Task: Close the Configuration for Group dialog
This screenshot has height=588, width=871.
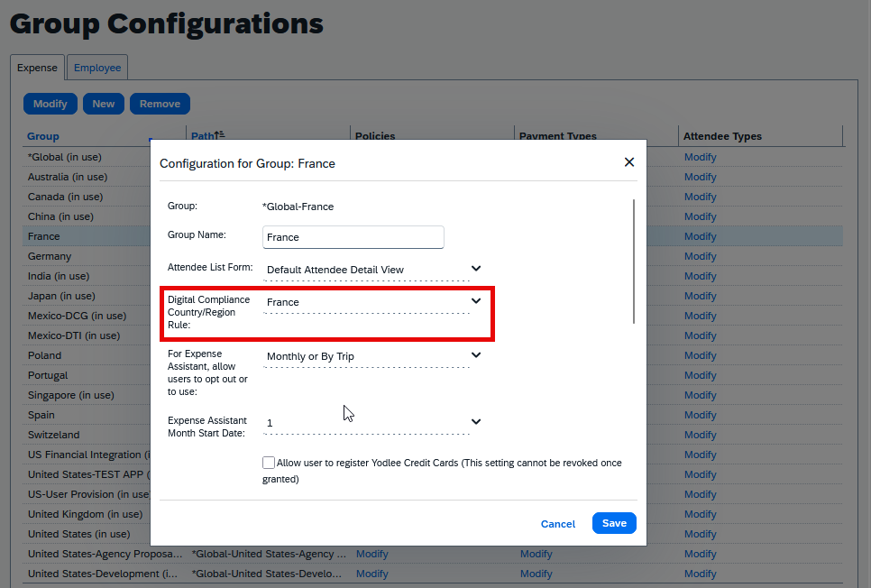Action: [x=628, y=162]
